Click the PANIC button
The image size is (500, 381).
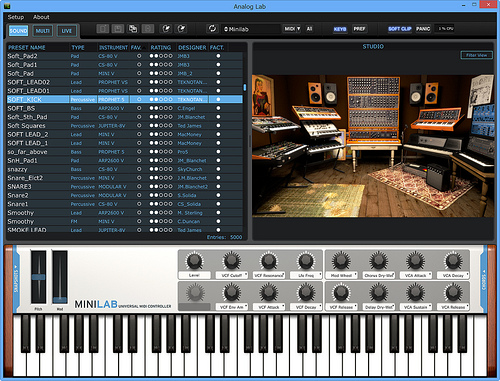(x=423, y=29)
